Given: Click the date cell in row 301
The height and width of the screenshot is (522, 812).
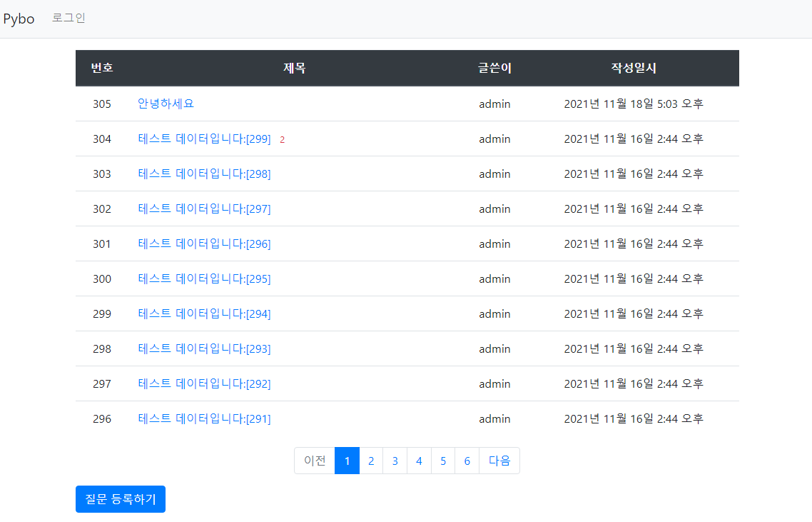Looking at the screenshot, I should tap(634, 244).
